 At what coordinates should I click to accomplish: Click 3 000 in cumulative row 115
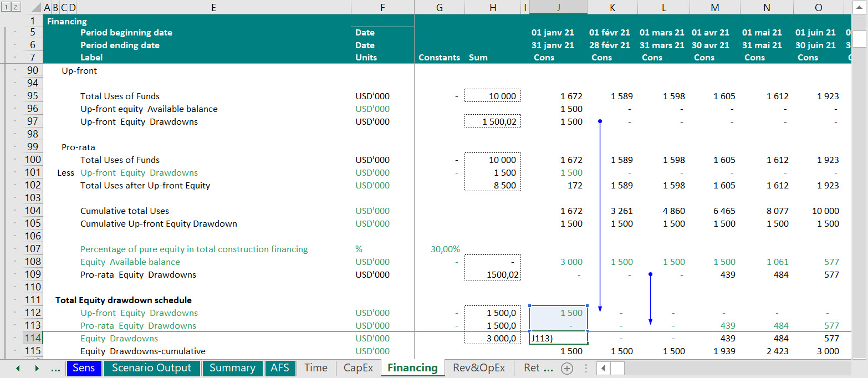[x=828, y=351]
